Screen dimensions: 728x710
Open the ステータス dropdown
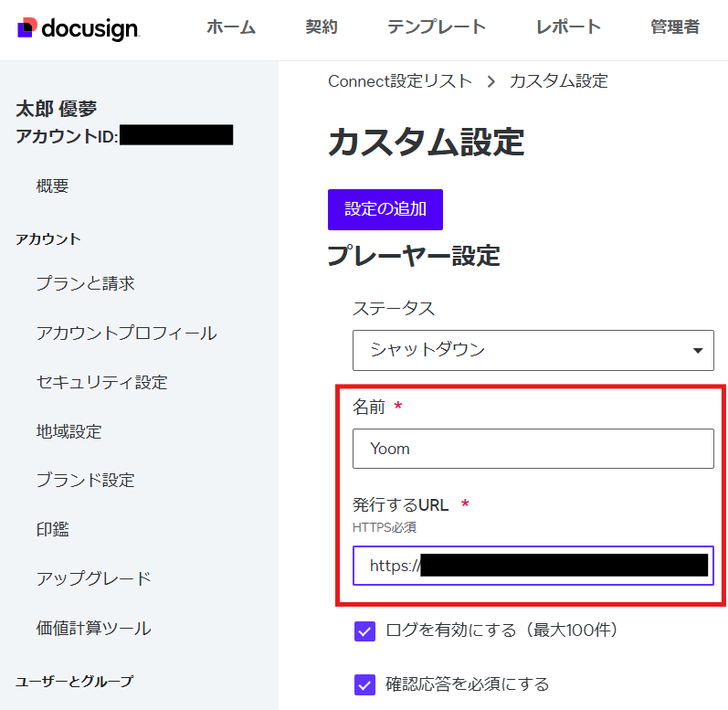click(x=533, y=350)
